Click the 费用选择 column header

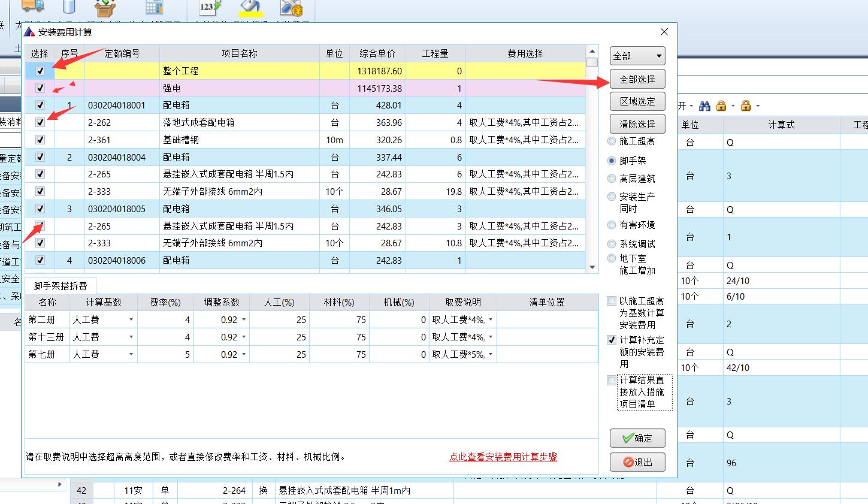tap(525, 53)
